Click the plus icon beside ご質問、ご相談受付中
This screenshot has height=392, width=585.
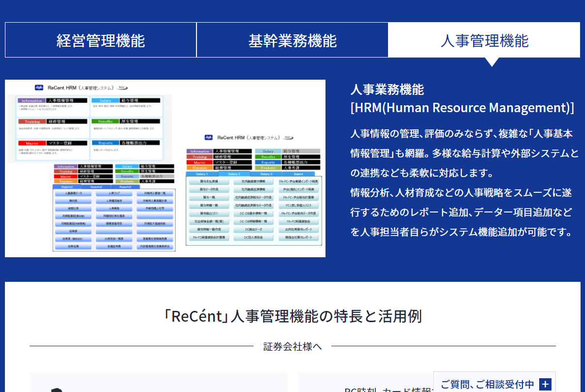[x=545, y=384]
